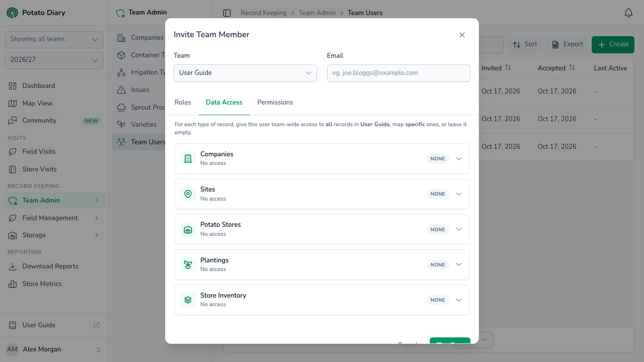Expand the Field Management submenu arrow
This screenshot has height=362, width=644.
96,218
